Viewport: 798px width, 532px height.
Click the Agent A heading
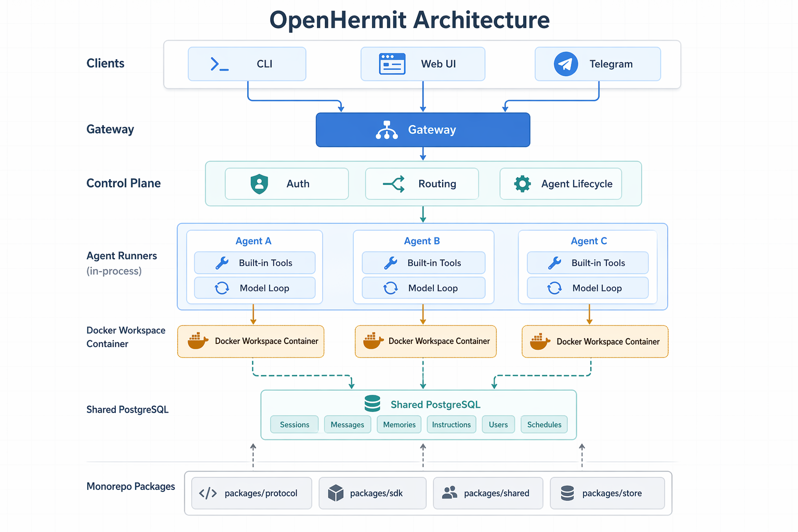[x=254, y=241]
